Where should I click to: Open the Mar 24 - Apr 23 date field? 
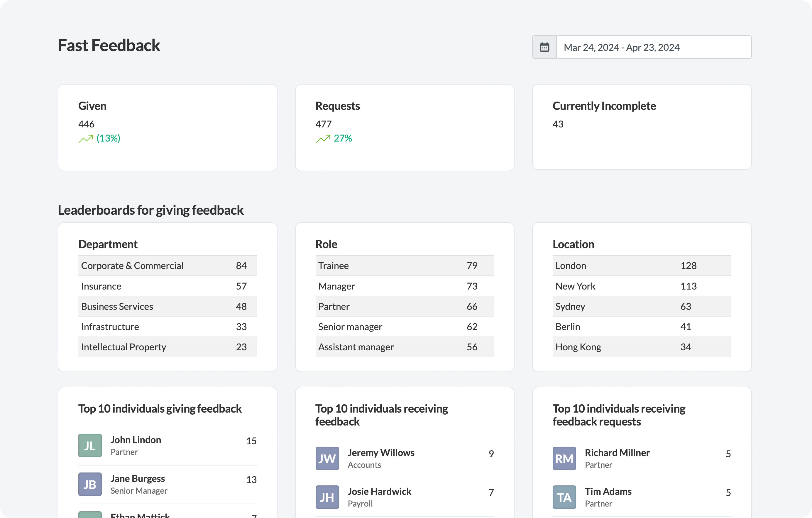(x=653, y=47)
